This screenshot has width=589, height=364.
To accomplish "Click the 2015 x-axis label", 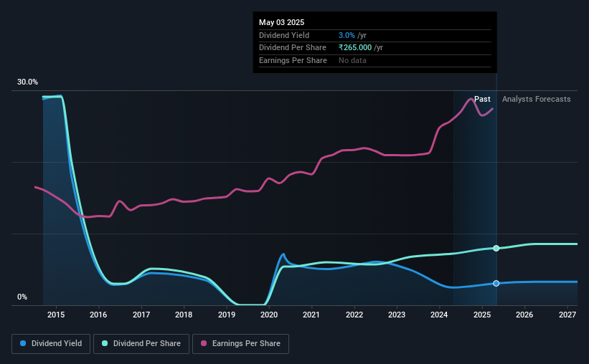I will pyautogui.click(x=56, y=315).
